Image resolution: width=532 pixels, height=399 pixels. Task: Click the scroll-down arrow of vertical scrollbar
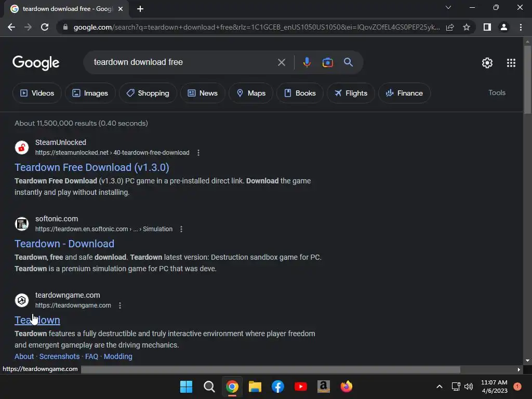point(527,361)
